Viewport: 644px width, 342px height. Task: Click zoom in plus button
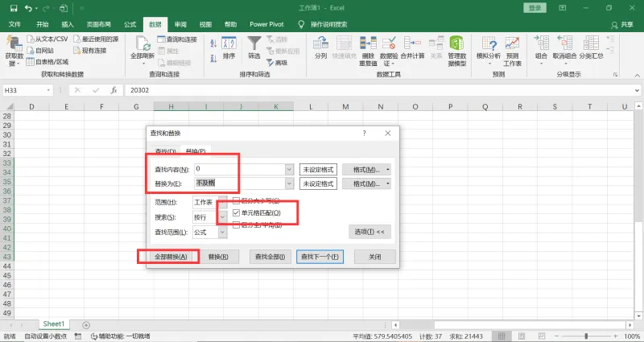click(x=615, y=336)
